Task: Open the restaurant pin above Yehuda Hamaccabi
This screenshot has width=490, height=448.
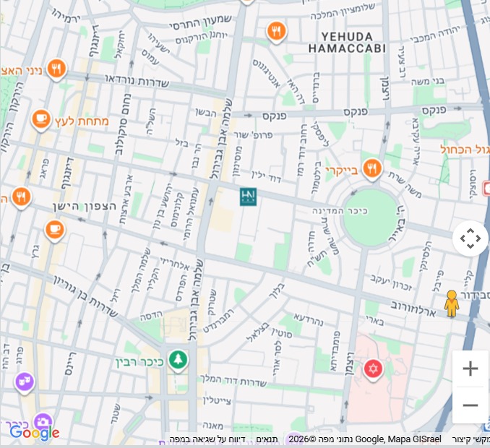Action: coord(275,31)
